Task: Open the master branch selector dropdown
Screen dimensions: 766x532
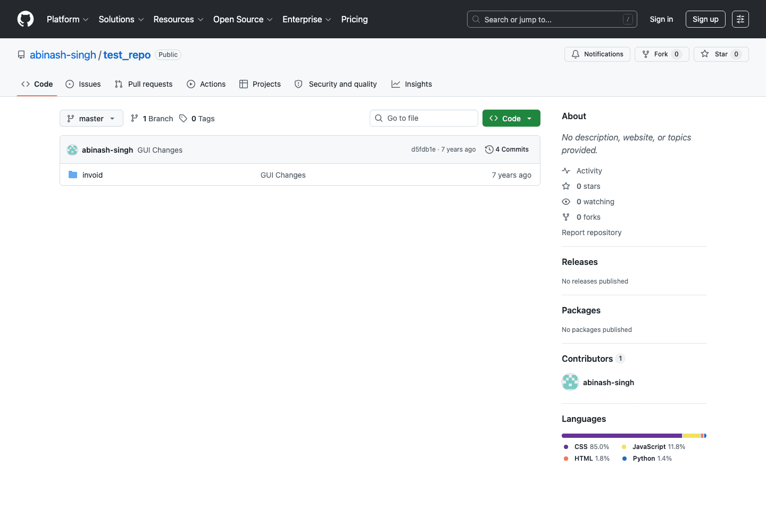Action: coord(91,118)
